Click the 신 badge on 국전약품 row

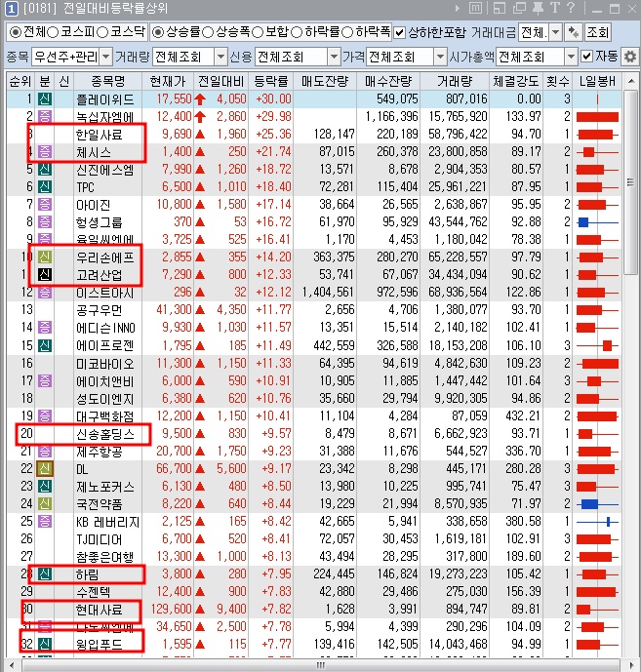click(45, 503)
